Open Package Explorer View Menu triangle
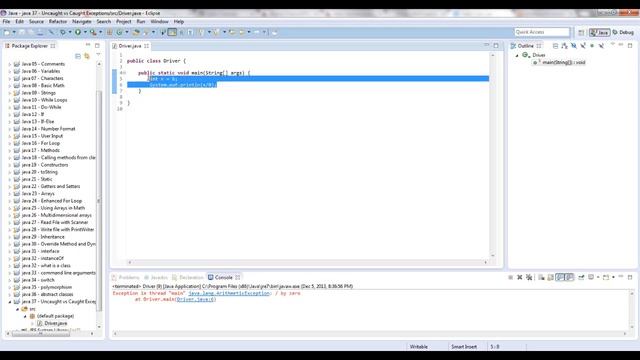The image size is (640, 360). pyautogui.click(x=98, y=55)
